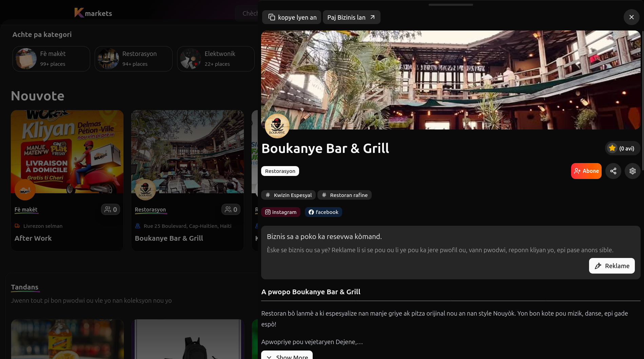Screen dimensions: 644x359
Task: Open the instagram link
Action: 281,212
